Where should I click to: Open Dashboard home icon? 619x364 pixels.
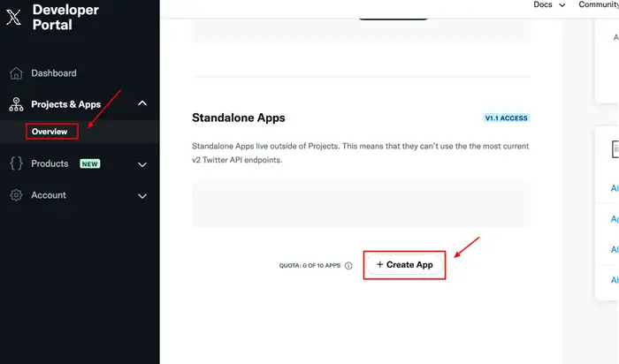(16, 73)
